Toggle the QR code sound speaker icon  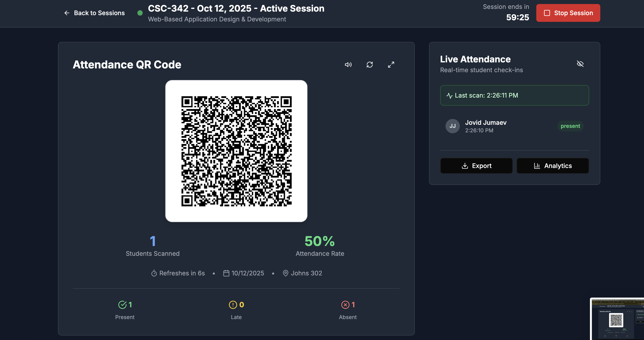pos(348,65)
